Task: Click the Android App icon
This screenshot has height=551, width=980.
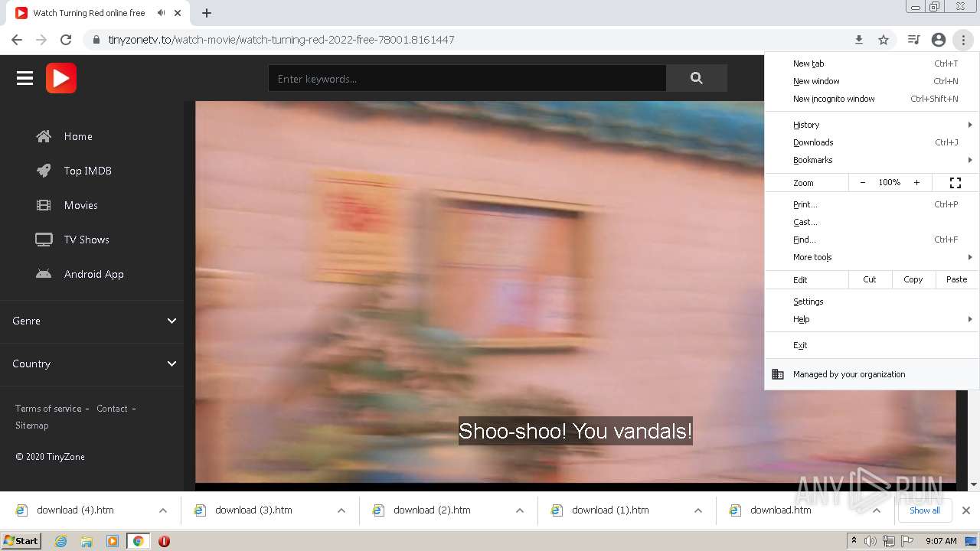Action: 44,274
